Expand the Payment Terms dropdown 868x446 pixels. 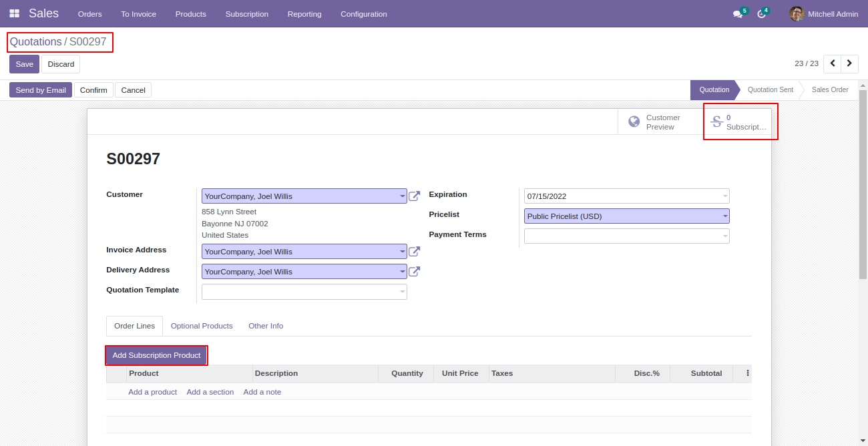(x=627, y=236)
